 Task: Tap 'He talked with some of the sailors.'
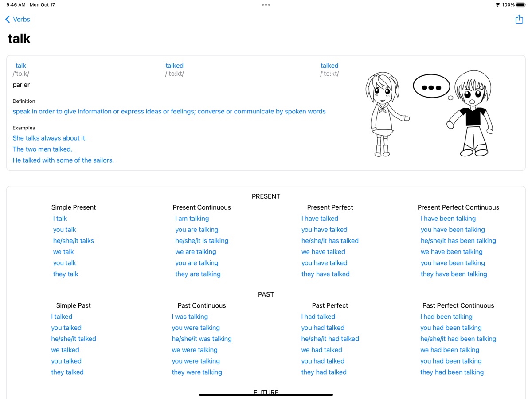click(63, 160)
